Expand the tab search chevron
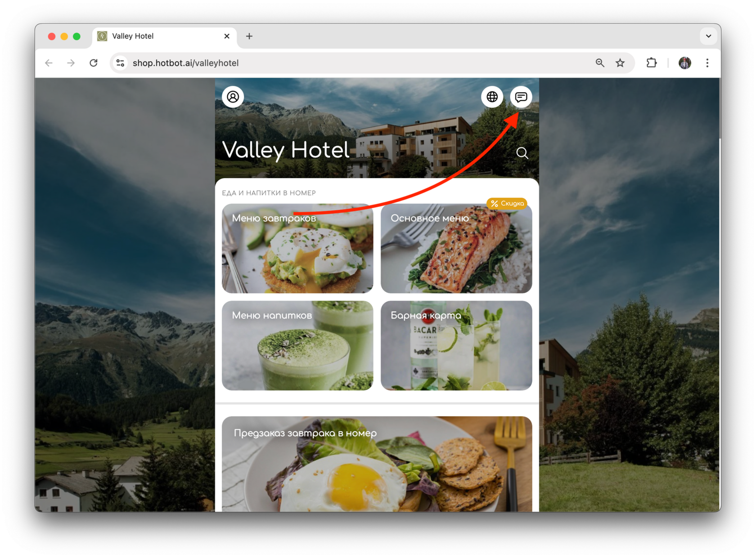Image resolution: width=756 pixels, height=558 pixels. click(708, 36)
